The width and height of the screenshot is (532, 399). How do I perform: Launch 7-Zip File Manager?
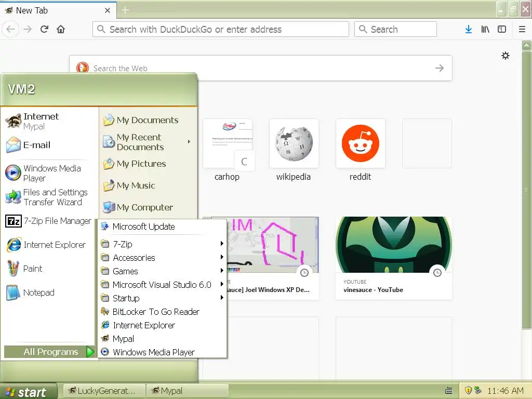point(49,221)
